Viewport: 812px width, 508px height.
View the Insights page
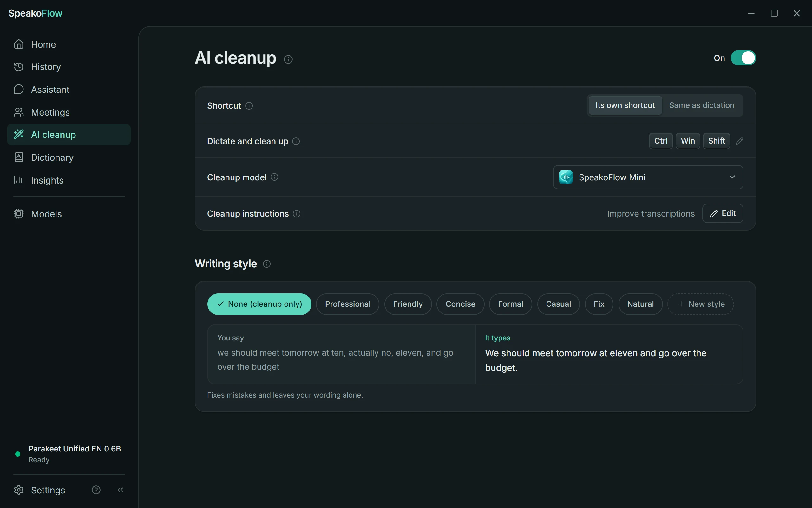tap(69, 180)
